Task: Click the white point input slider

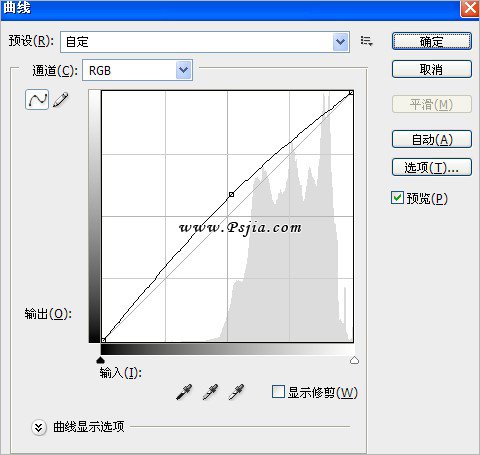Action: point(354,360)
